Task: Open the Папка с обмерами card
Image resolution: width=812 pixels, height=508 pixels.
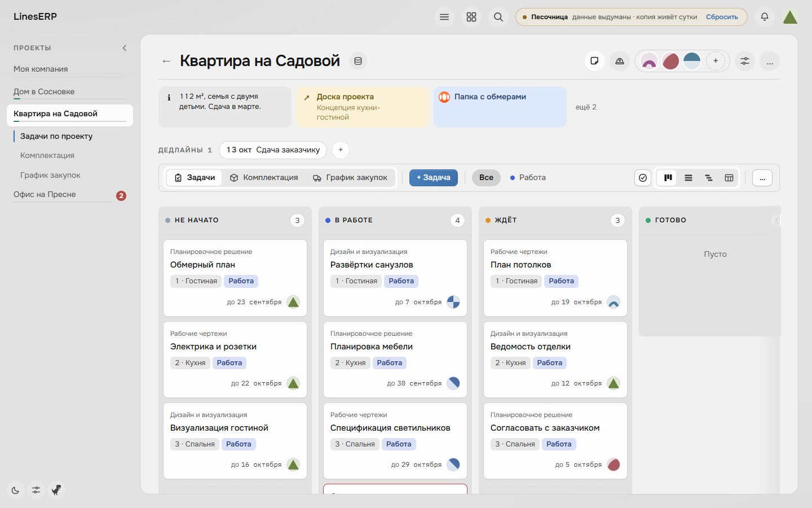Action: pyautogui.click(x=500, y=107)
